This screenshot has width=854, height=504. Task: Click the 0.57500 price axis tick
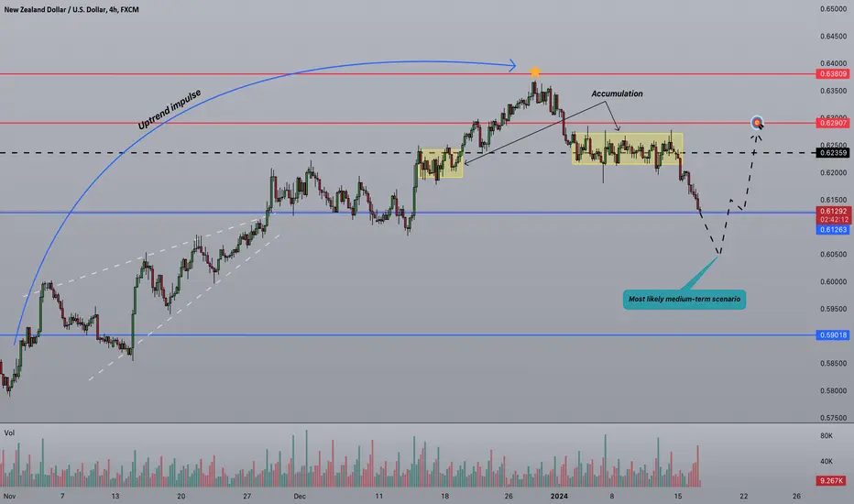833,418
